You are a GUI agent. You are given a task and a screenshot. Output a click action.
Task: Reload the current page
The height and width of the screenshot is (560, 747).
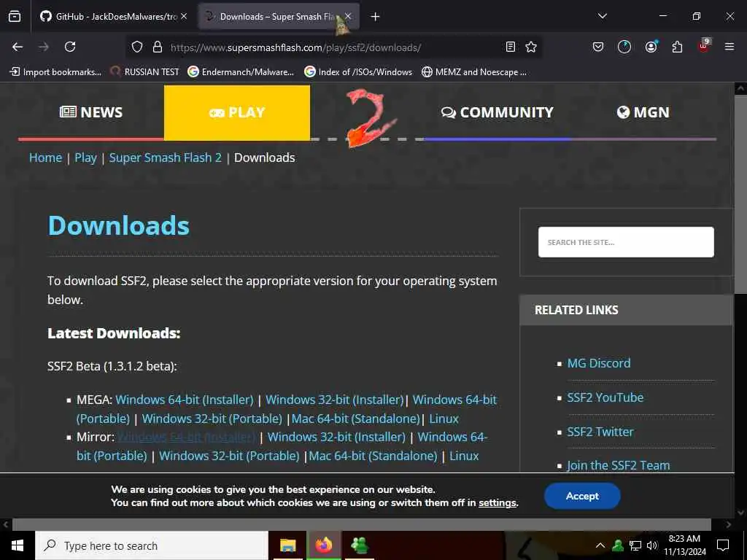70,47
